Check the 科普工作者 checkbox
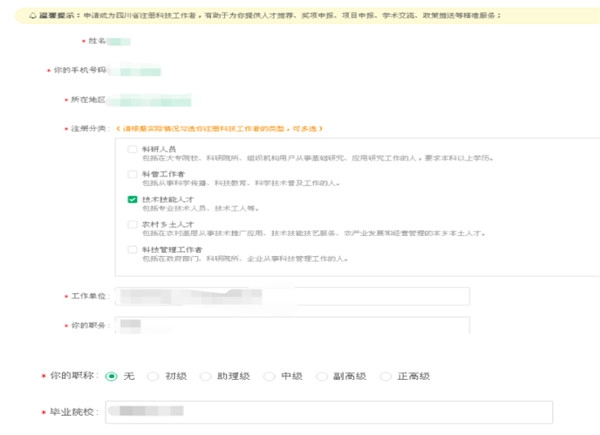 [133, 174]
